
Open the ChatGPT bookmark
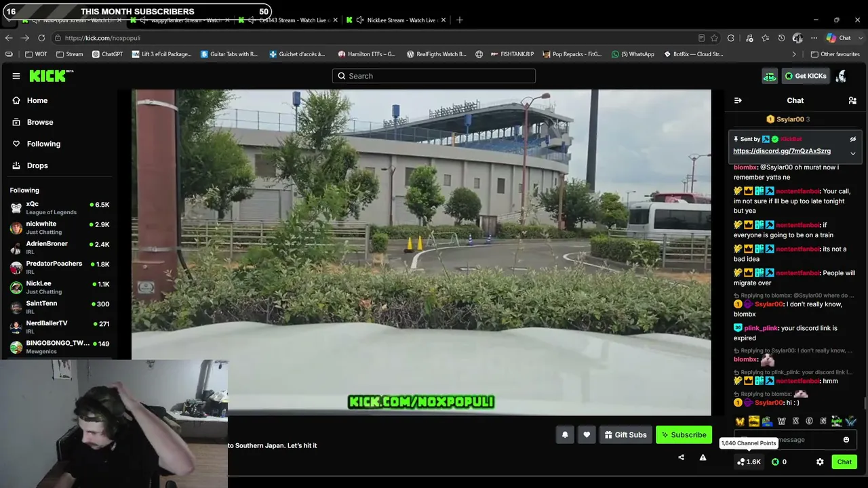click(x=107, y=54)
